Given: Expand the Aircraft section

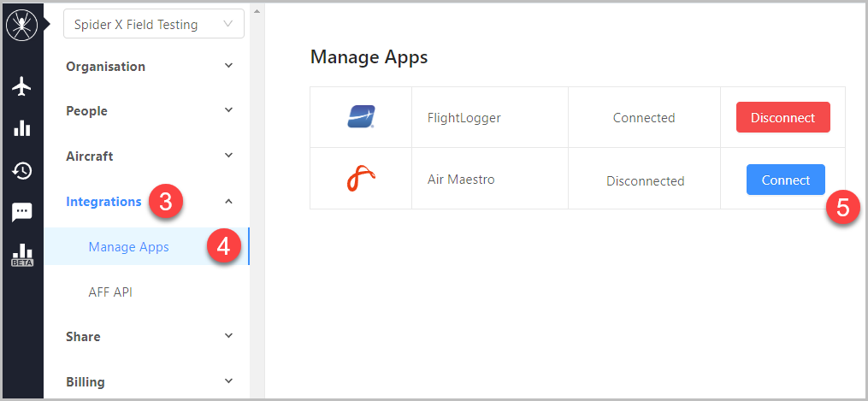Looking at the screenshot, I should tap(150, 156).
